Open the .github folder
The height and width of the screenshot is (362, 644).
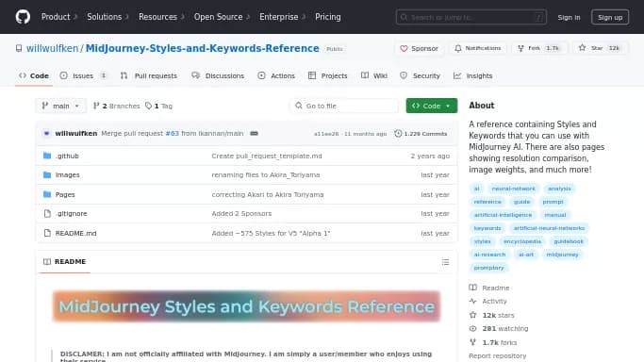(67, 156)
